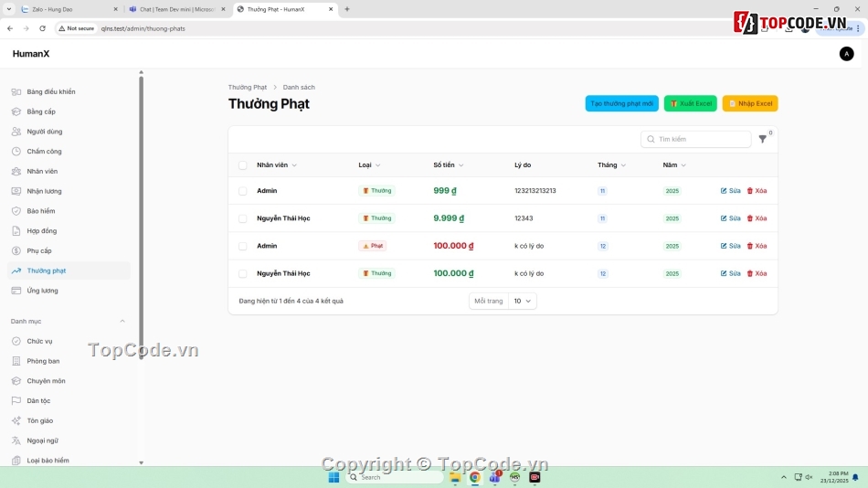Open the Ngoại ngữ language icon
Viewport: 868px width, 488px height.
(x=16, y=440)
